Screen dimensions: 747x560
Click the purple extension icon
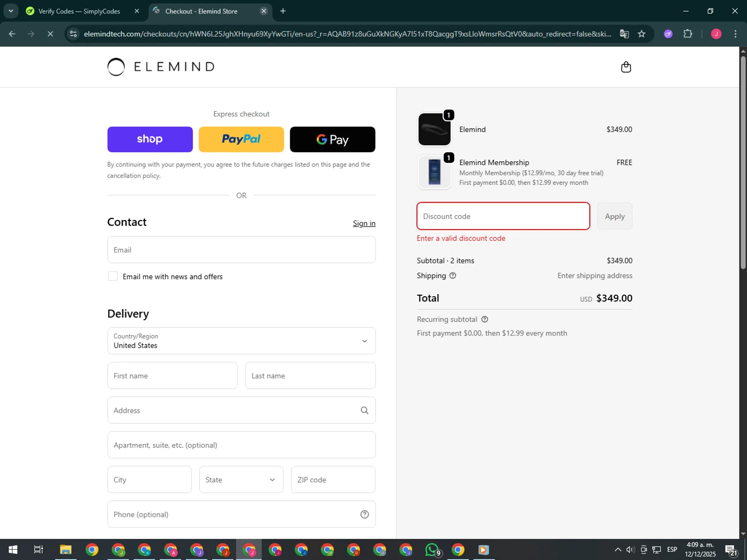click(668, 34)
